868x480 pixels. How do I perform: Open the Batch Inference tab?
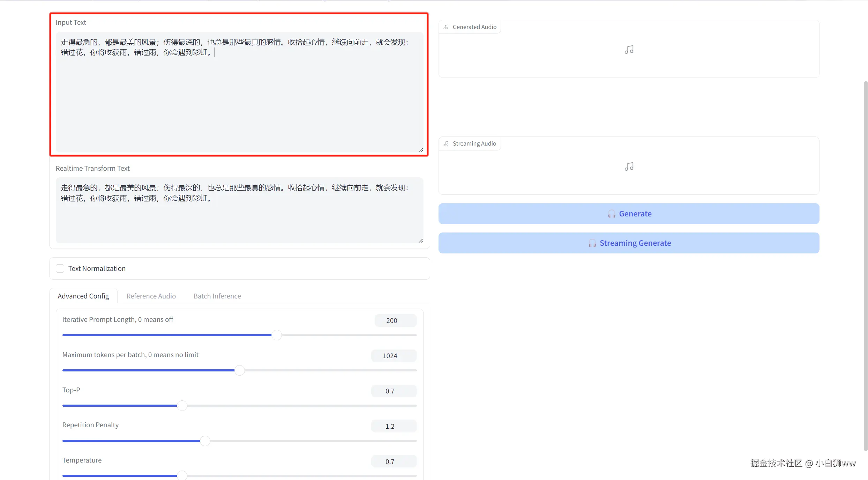click(217, 296)
